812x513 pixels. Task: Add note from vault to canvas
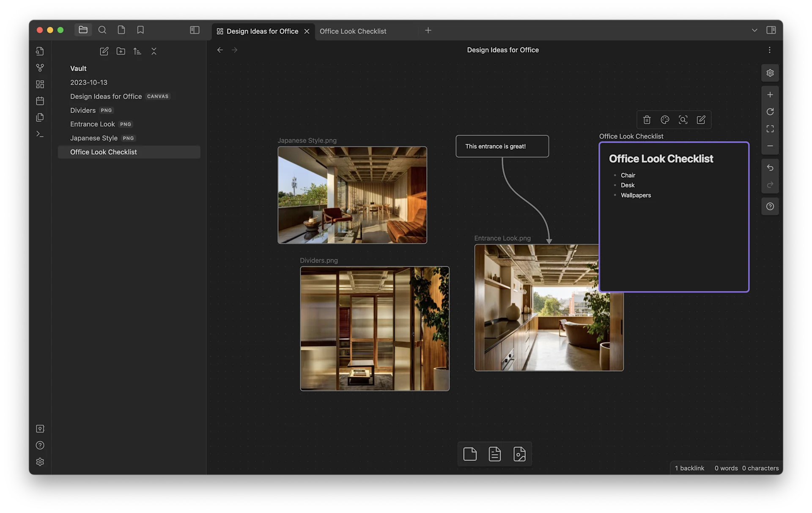click(x=494, y=454)
